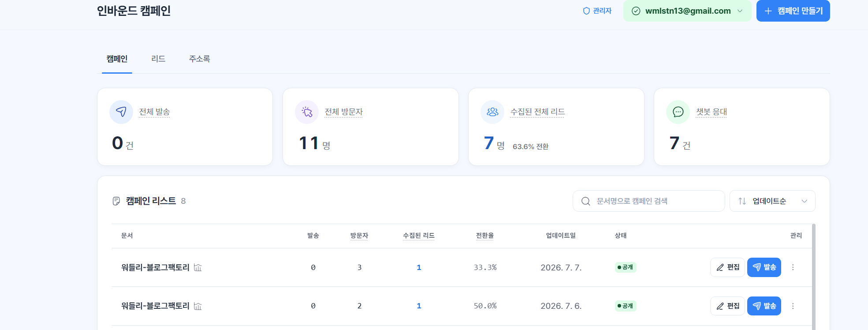This screenshot has height=330, width=868.
Task: Open collected lead count in the 33.3% row
Action: (x=419, y=267)
